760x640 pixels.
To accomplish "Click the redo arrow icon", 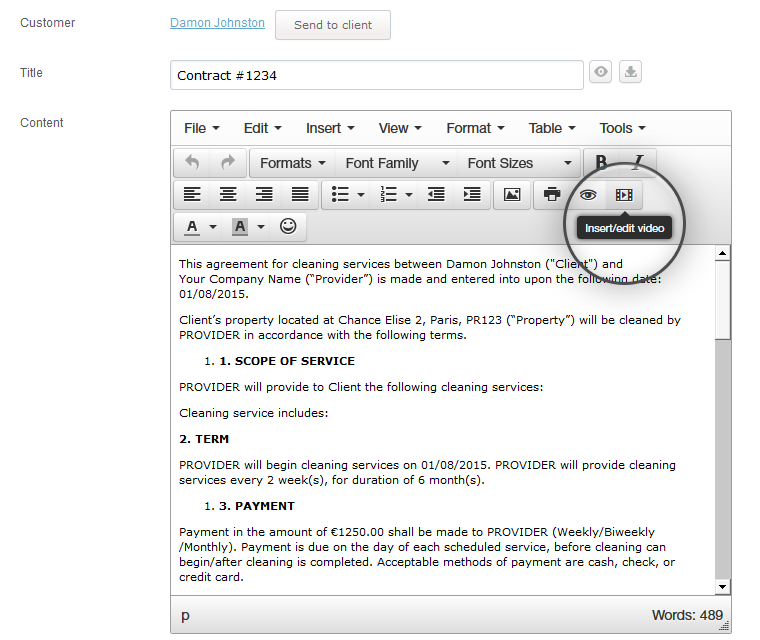I will [228, 163].
